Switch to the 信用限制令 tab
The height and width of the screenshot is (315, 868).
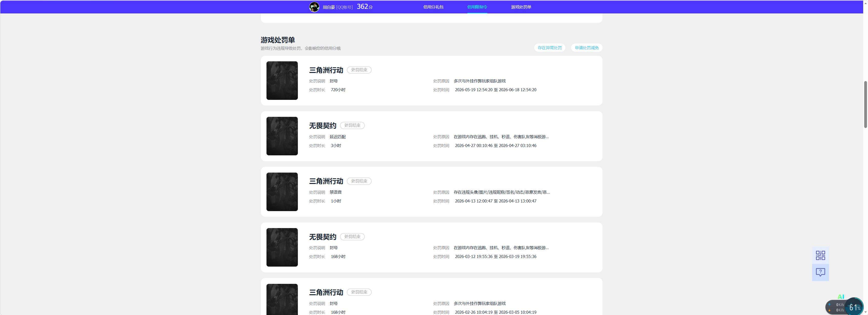477,7
